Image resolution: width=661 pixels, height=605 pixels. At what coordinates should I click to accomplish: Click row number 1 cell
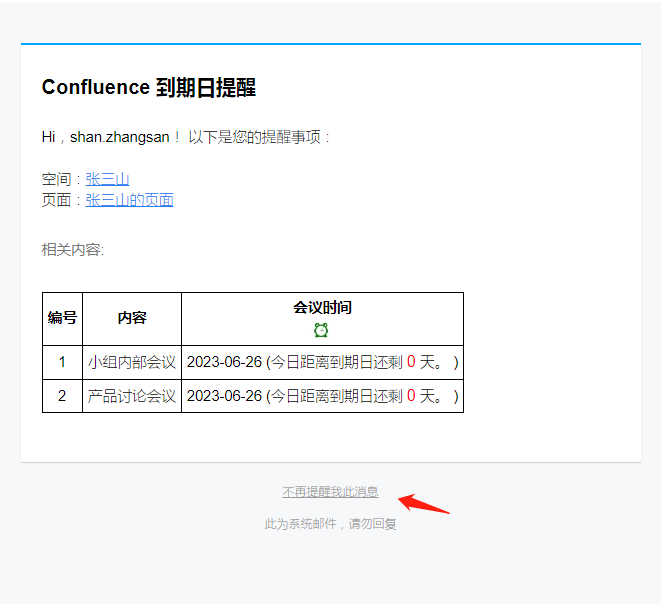click(62, 362)
